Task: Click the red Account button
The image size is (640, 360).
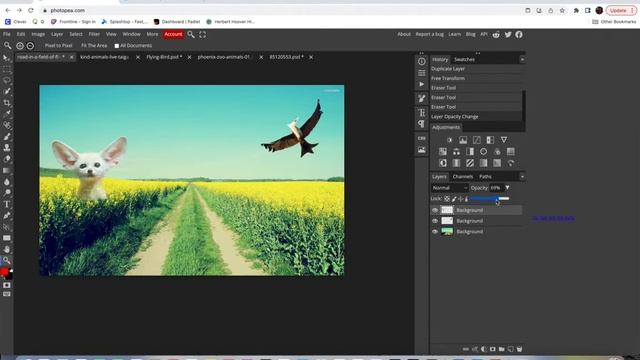Action: pyautogui.click(x=173, y=34)
